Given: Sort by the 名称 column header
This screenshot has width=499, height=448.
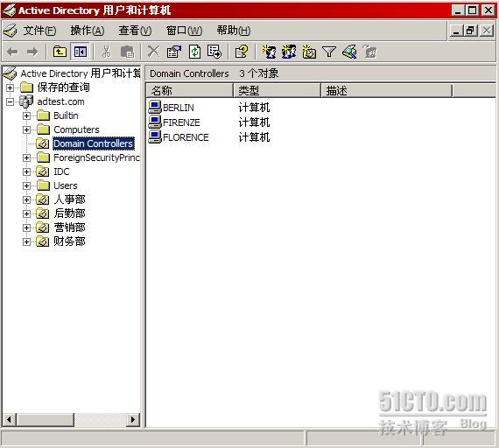Looking at the screenshot, I should (x=190, y=90).
